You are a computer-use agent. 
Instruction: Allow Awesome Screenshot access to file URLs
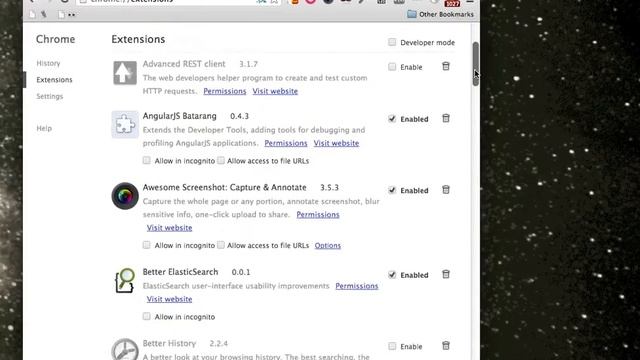coord(221,245)
